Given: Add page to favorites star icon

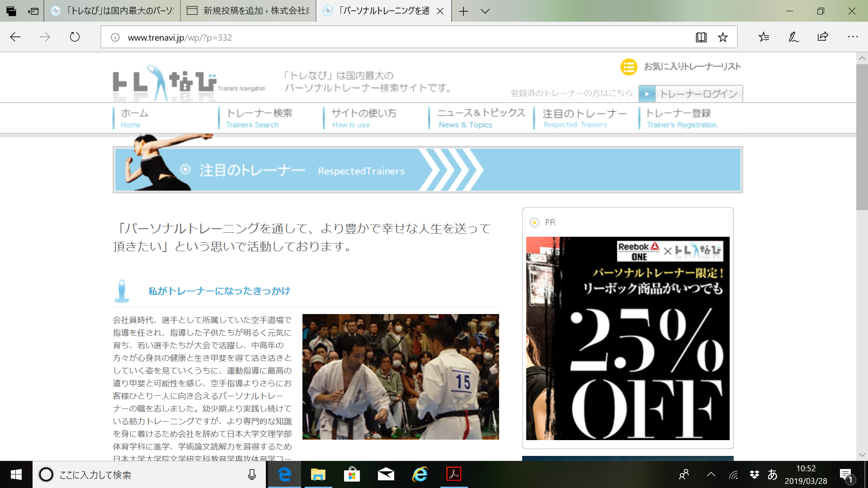Looking at the screenshot, I should click(x=723, y=38).
